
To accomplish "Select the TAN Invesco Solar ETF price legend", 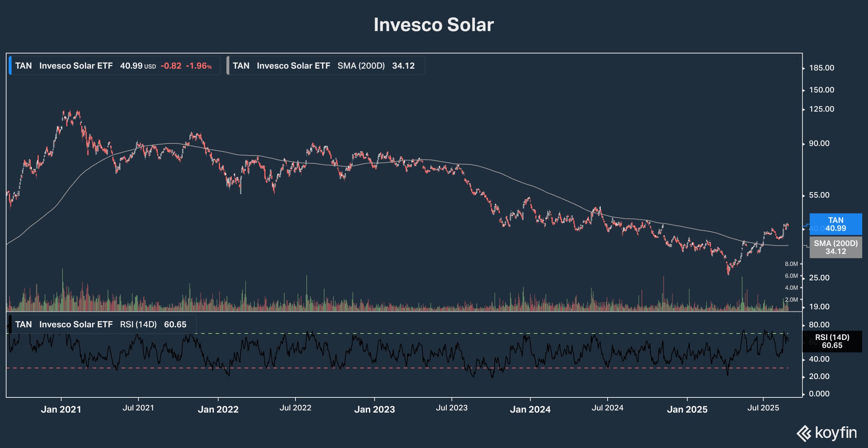I will click(114, 66).
